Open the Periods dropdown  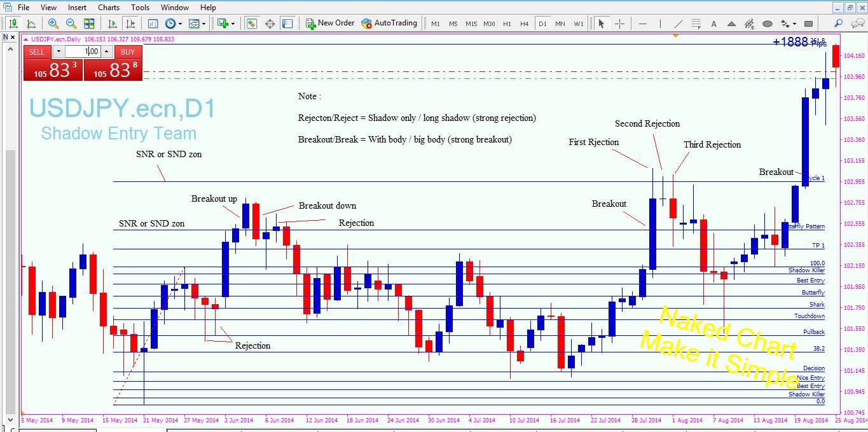(181, 24)
